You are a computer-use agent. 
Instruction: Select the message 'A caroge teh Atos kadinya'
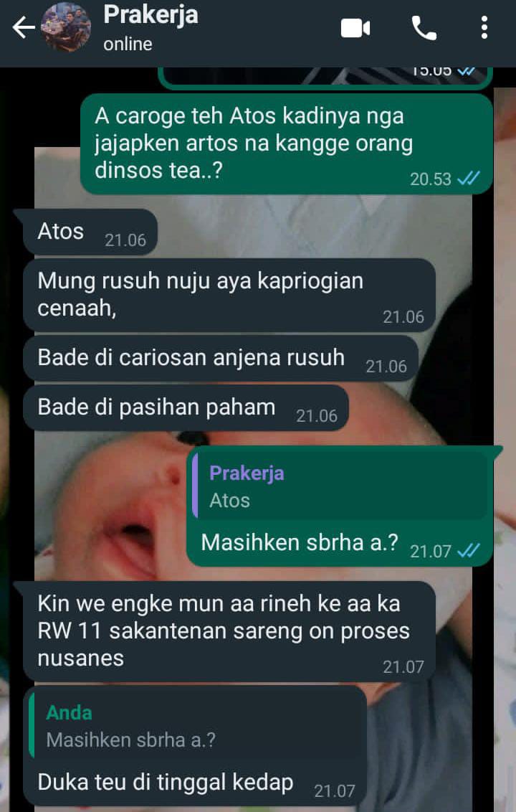pyautogui.click(x=286, y=144)
